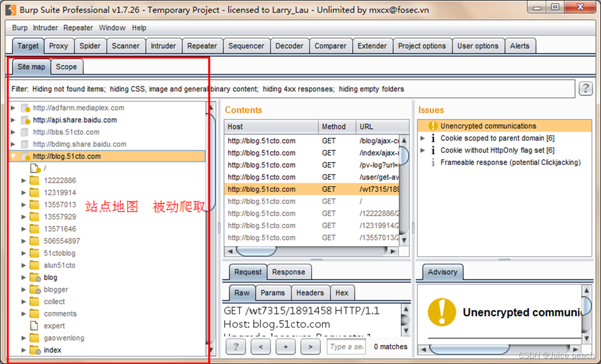This screenshot has width=601, height=364.
Task: Click the folder icon for alun51cto
Action: point(34,265)
